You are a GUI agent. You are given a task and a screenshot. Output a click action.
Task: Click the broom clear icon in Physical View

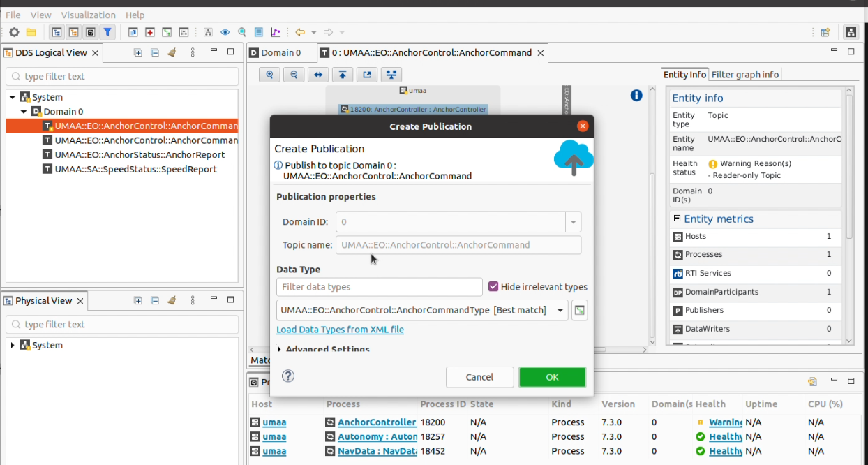pos(172,300)
